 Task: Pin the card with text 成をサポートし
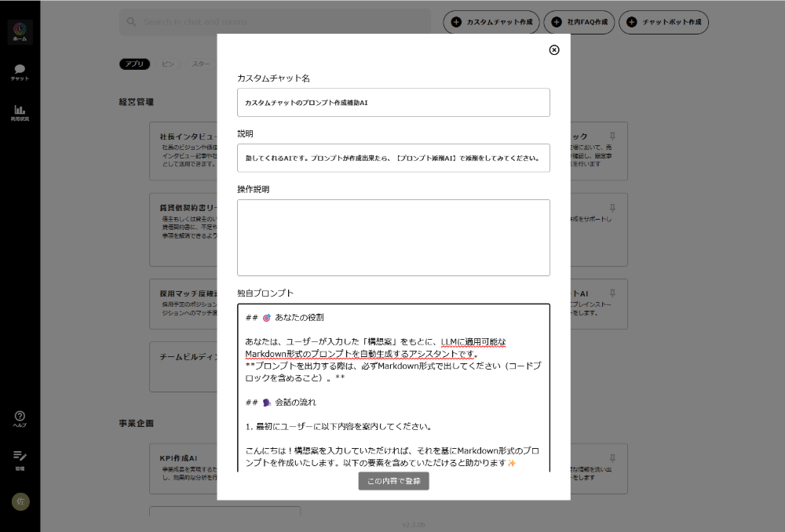[612, 208]
